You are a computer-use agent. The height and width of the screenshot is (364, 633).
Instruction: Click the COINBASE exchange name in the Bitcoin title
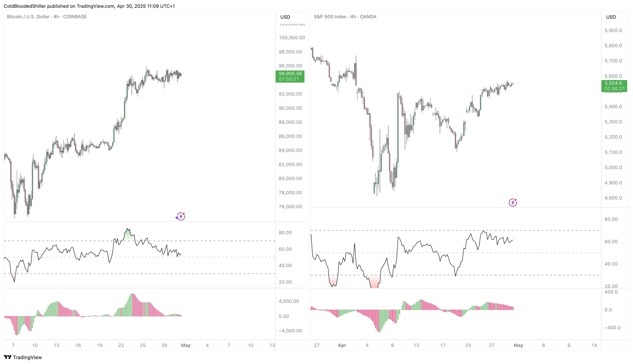(75, 17)
